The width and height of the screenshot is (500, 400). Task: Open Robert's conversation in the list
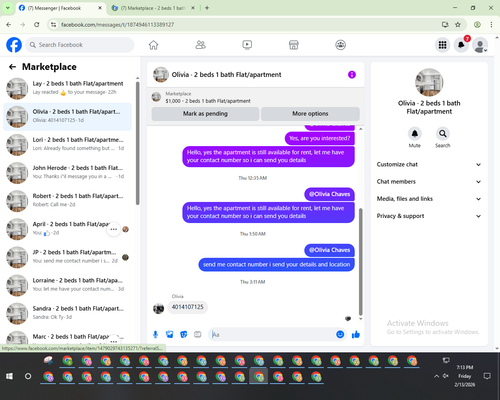(67, 201)
